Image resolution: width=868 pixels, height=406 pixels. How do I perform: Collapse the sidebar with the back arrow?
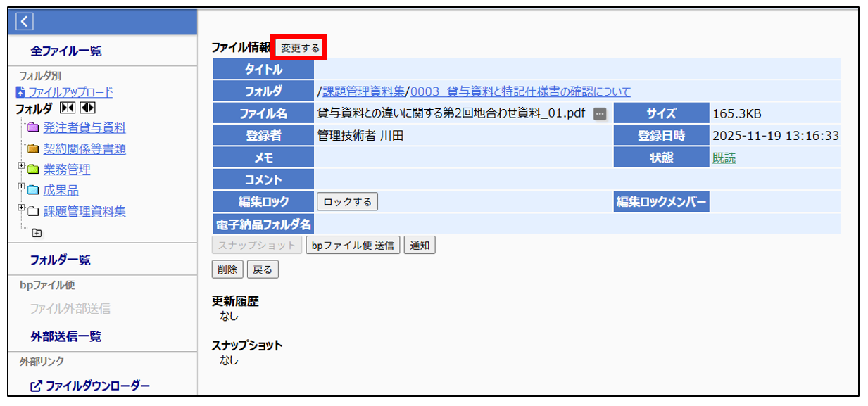pos(25,22)
